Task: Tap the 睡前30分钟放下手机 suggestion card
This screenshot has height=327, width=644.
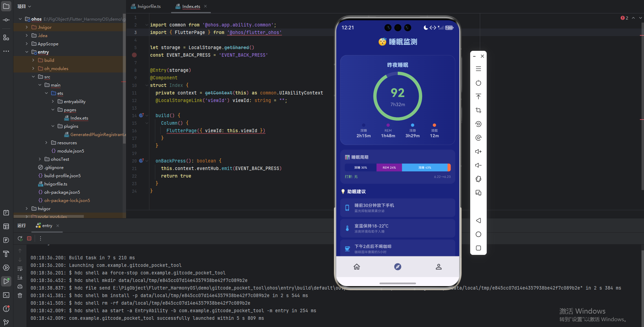Action: 398,208
